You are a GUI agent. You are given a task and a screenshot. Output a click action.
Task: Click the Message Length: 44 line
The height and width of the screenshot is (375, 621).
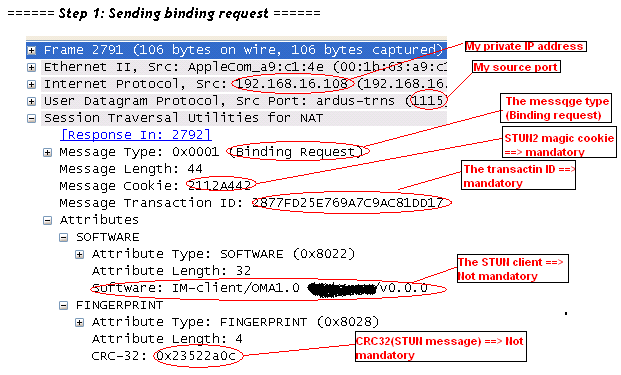click(x=131, y=169)
